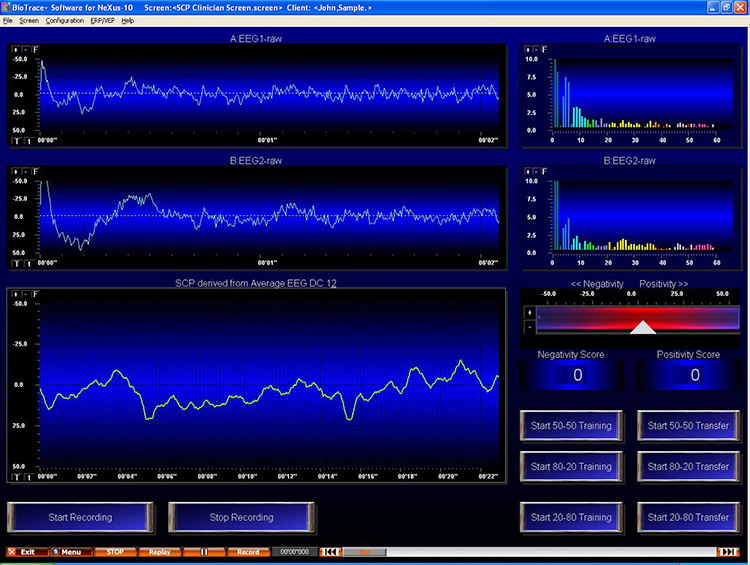750x565 pixels.
Task: Skip to end of session playback
Action: pyautogui.click(x=728, y=552)
